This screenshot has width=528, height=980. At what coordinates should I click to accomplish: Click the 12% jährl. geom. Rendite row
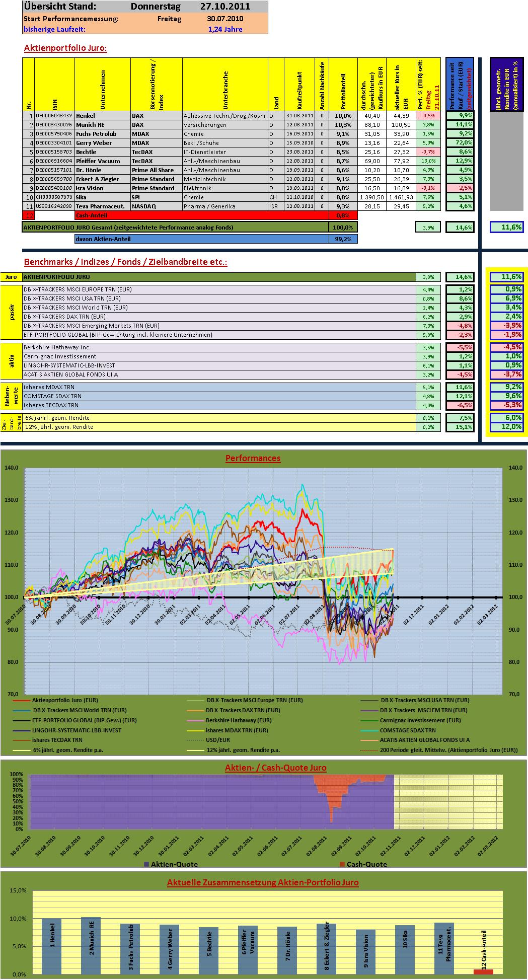[x=219, y=427]
